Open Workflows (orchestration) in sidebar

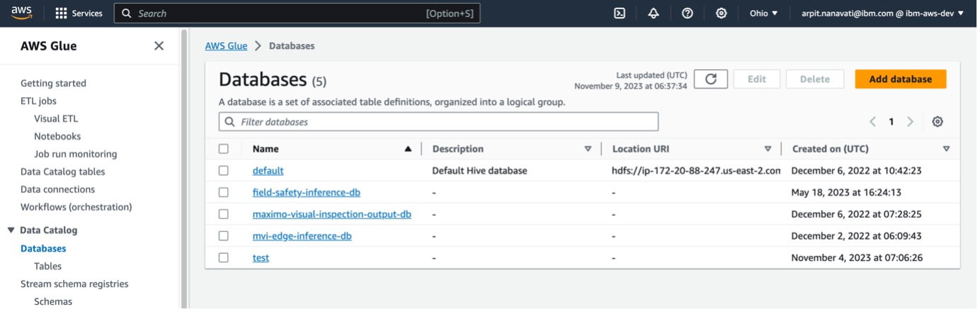[76, 207]
